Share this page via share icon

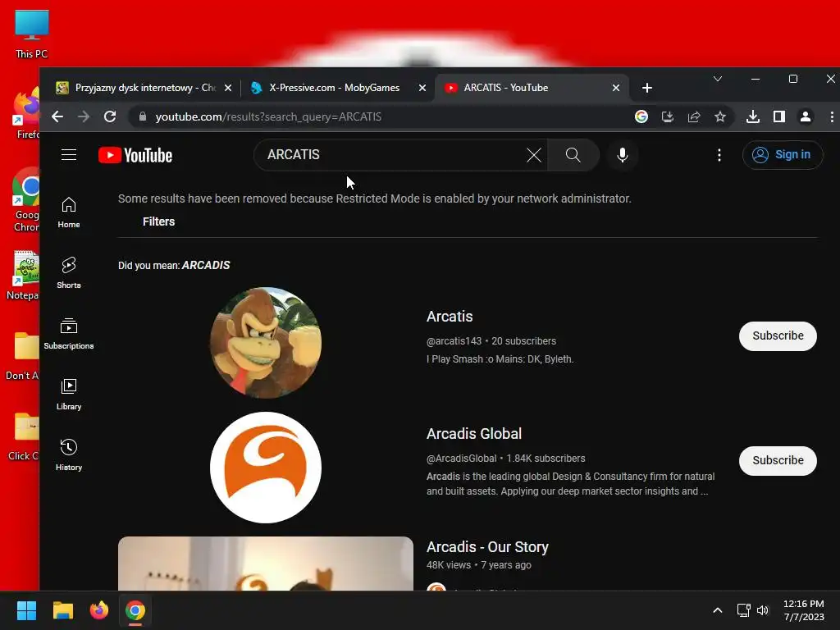point(694,116)
